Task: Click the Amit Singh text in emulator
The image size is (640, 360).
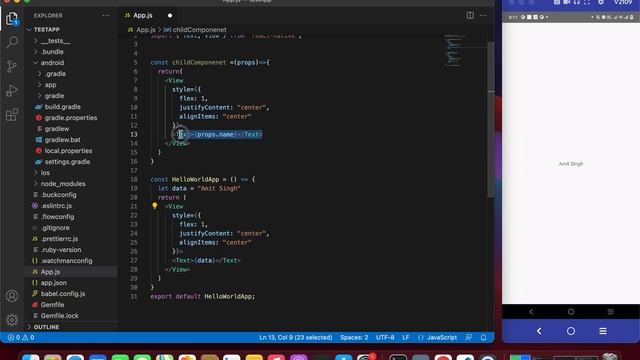Action: coord(571,164)
